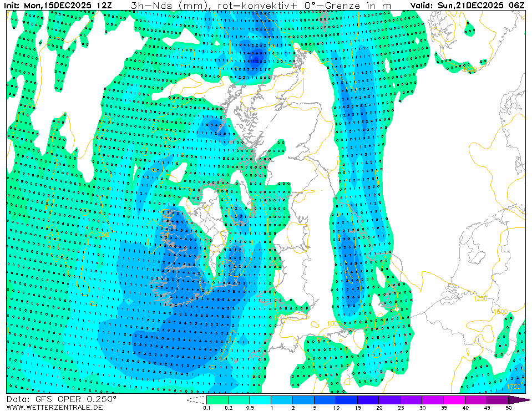Select the 45–50 dark purple legend swatch
The width and height of the screenshot is (532, 411).
(x=497, y=399)
